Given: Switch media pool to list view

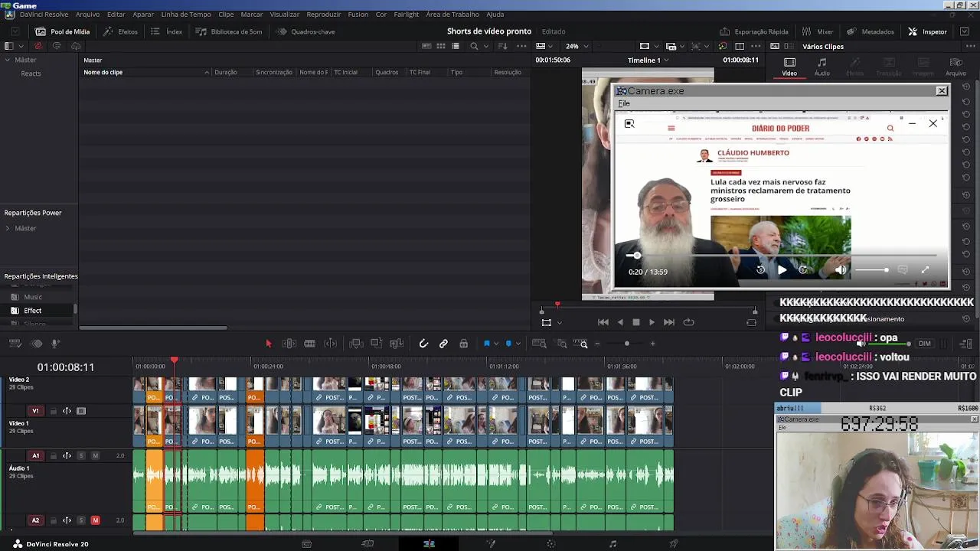Looking at the screenshot, I should 456,47.
